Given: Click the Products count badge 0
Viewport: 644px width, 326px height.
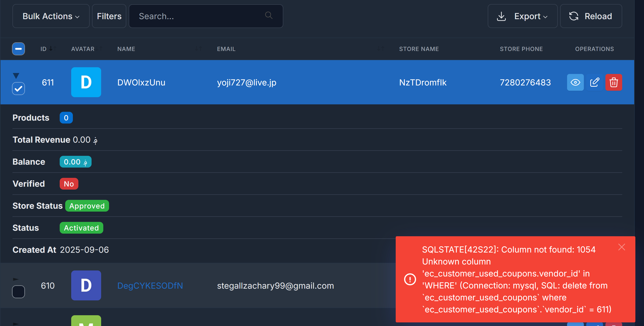Looking at the screenshot, I should [x=66, y=118].
